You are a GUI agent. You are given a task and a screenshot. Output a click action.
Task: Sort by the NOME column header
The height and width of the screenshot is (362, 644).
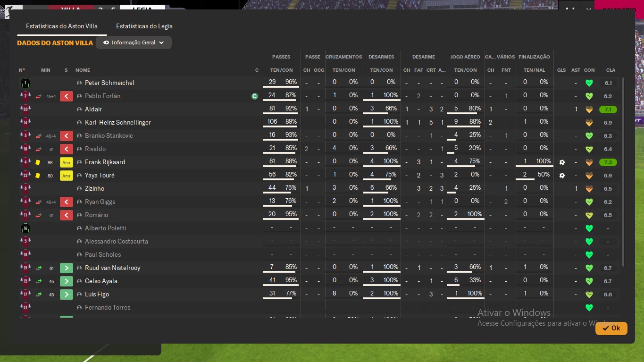[83, 70]
